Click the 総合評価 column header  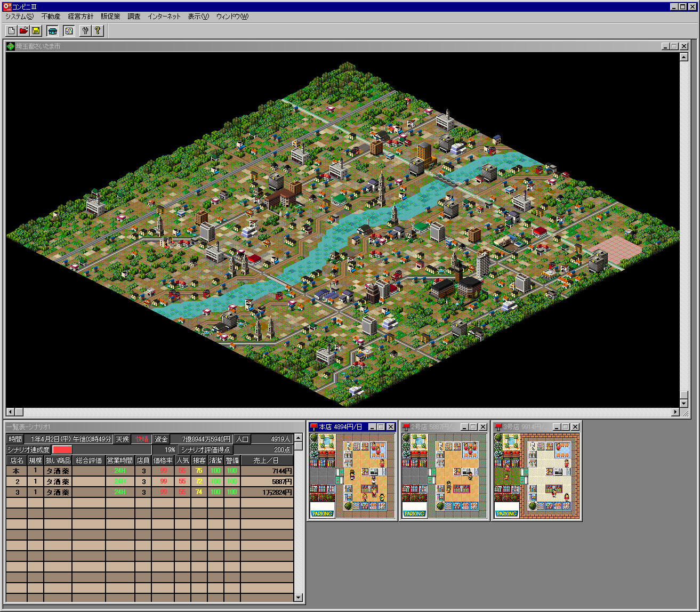tap(89, 460)
